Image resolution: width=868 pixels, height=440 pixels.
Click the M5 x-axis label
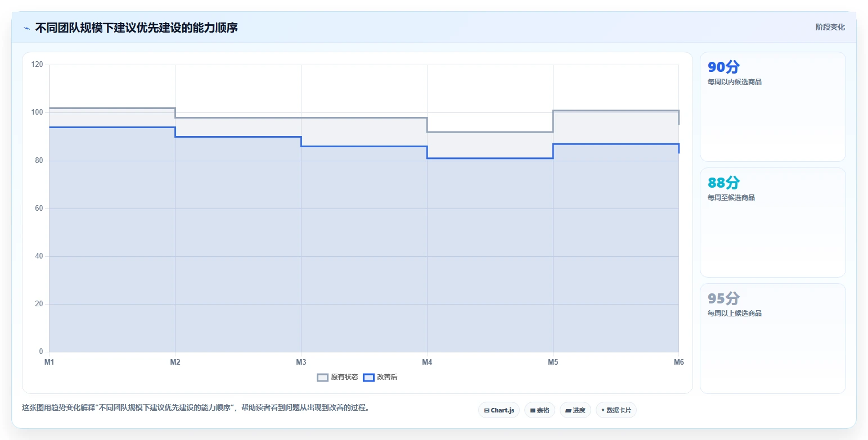tap(553, 362)
